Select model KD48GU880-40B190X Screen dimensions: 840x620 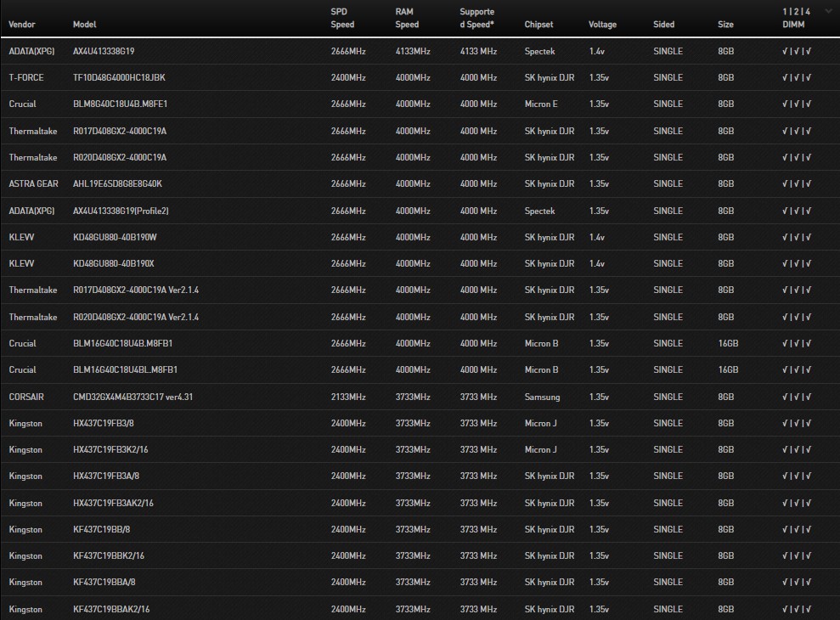pos(114,263)
